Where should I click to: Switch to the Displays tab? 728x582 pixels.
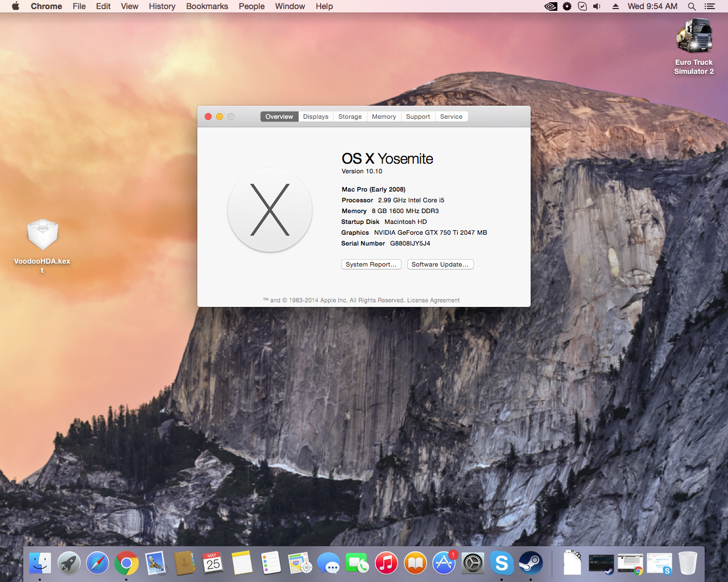coord(316,117)
